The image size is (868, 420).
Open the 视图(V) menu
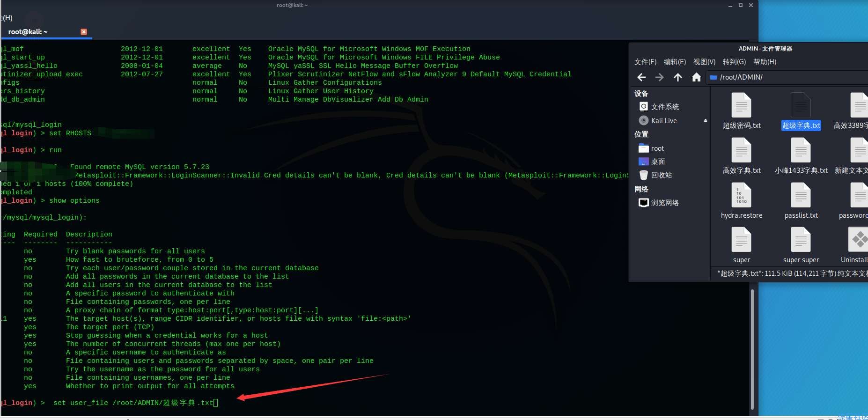(704, 62)
